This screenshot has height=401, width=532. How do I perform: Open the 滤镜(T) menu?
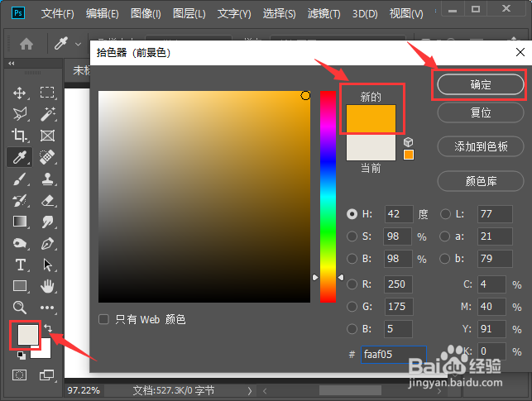[324, 14]
